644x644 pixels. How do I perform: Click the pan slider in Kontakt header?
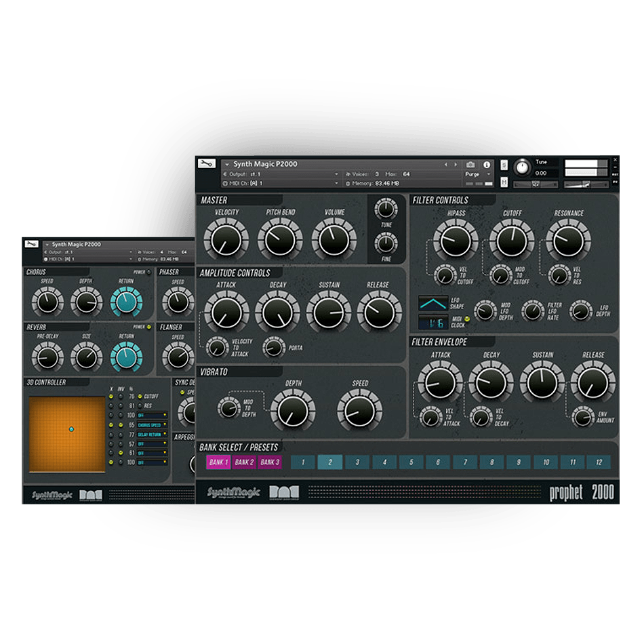pyautogui.click(x=536, y=184)
